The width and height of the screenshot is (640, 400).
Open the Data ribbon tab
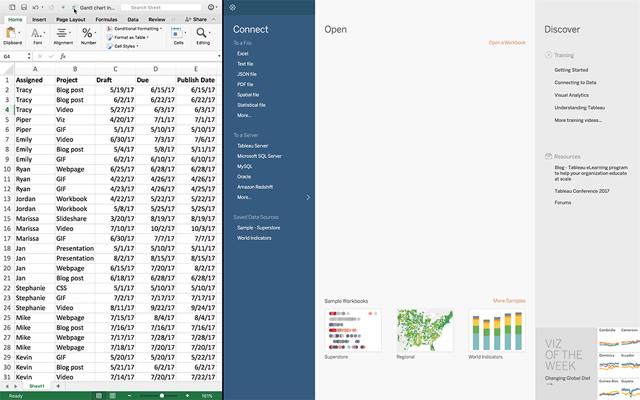click(x=133, y=19)
